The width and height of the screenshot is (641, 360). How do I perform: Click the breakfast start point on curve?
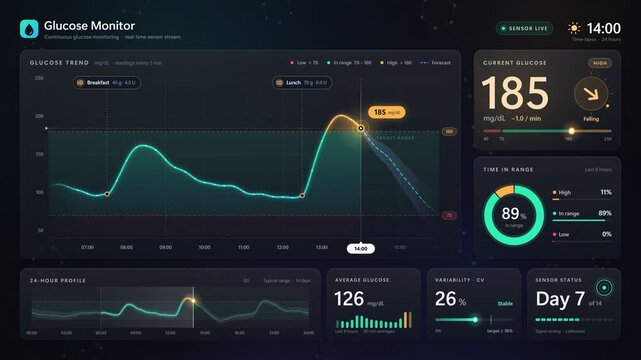pyautogui.click(x=107, y=194)
